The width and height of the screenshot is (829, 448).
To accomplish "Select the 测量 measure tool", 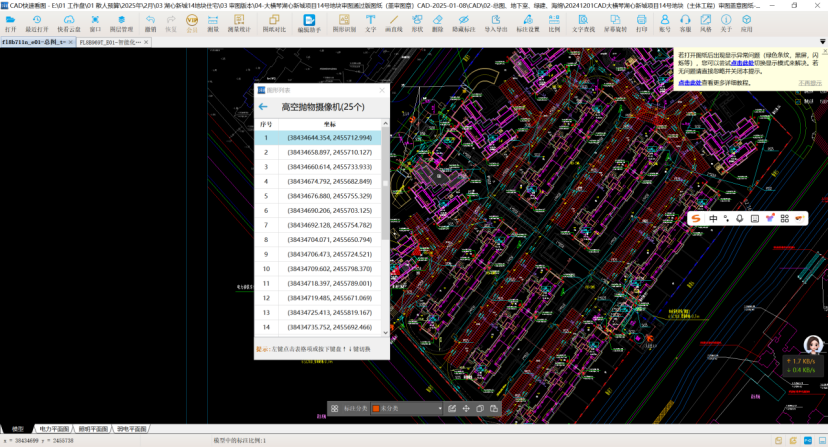I will coord(212,22).
